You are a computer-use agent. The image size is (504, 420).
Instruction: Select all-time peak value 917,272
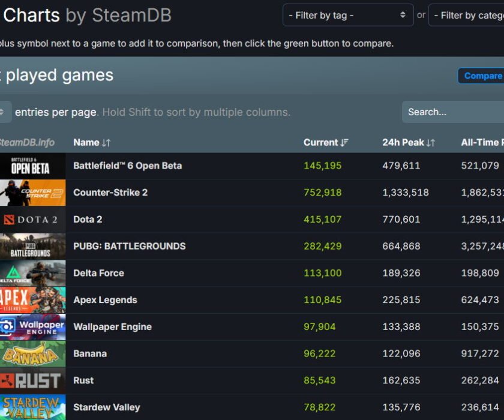click(480, 353)
